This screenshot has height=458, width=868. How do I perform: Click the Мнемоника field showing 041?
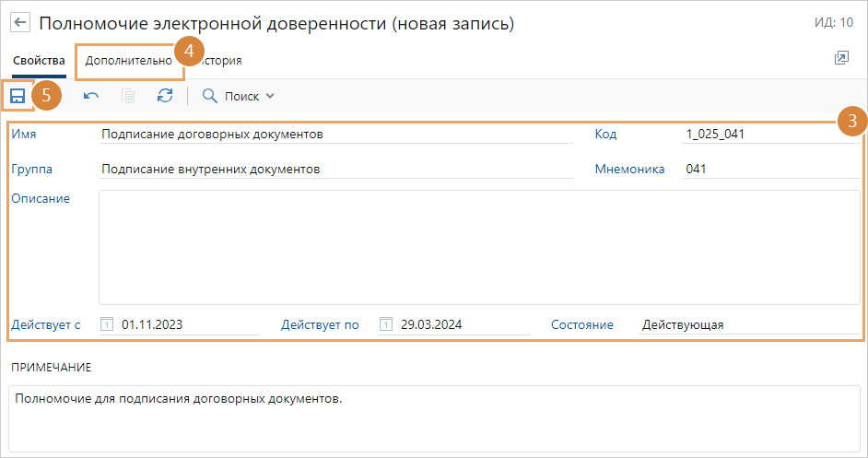coord(770,170)
